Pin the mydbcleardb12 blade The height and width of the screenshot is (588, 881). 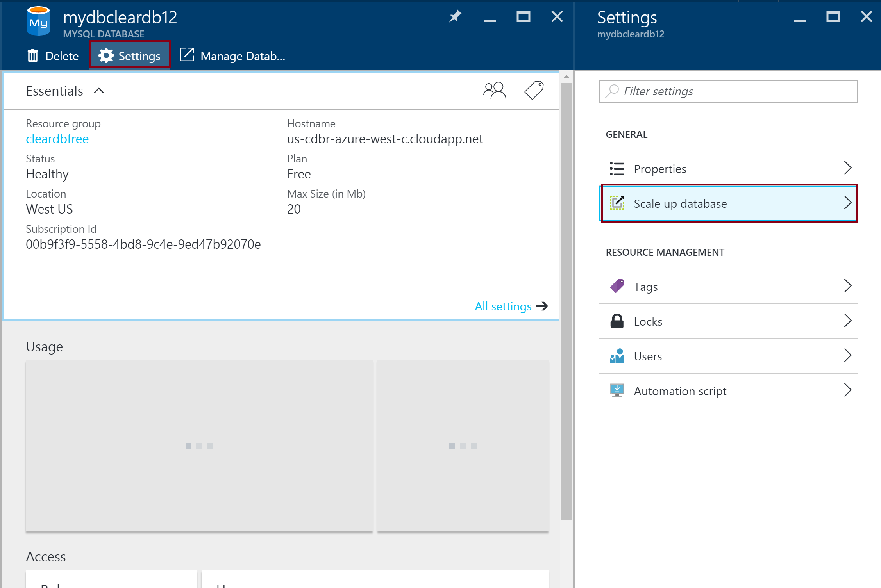click(455, 17)
